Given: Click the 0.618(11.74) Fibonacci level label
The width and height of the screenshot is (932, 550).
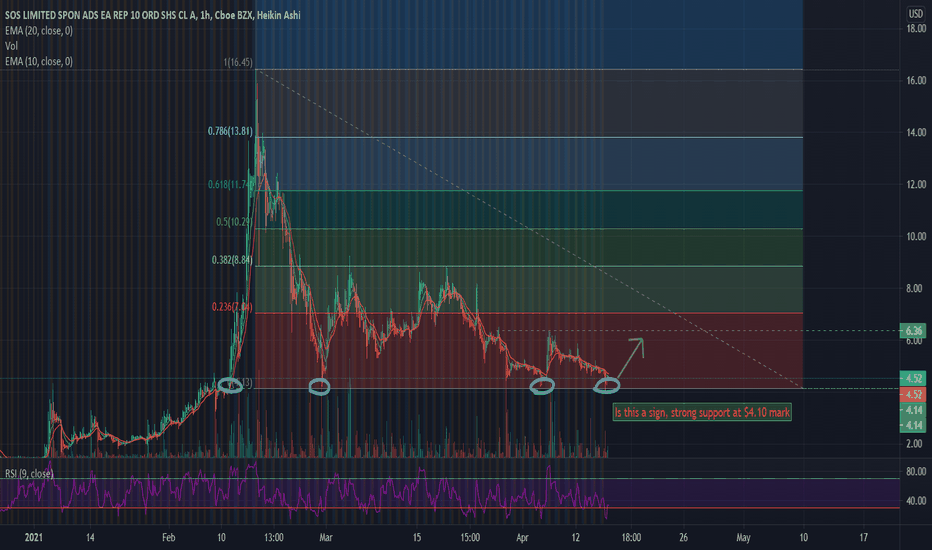Looking at the screenshot, I should pos(230,184).
